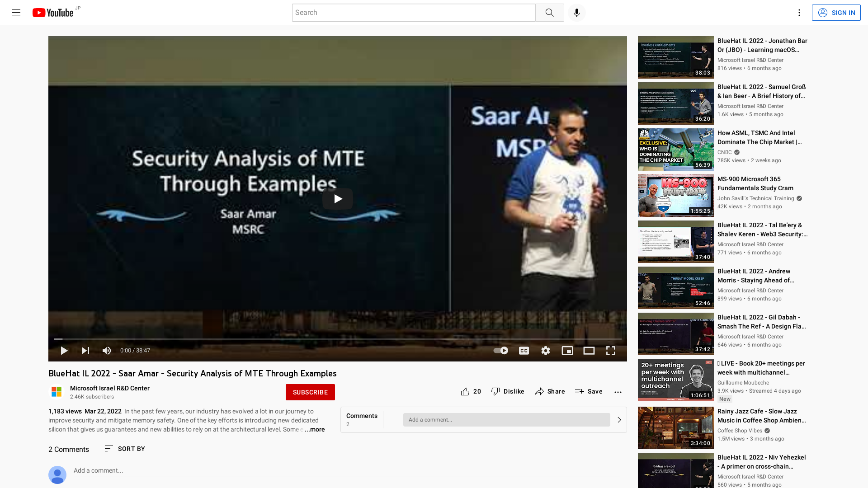Click the search magnifier button
Viewport: 868px width, 488px height.
click(549, 13)
